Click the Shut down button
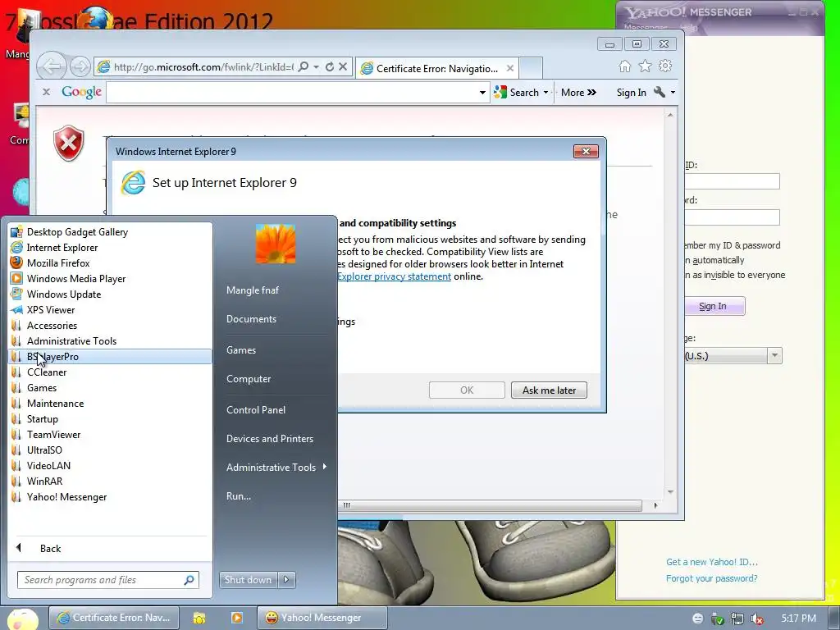 [248, 580]
